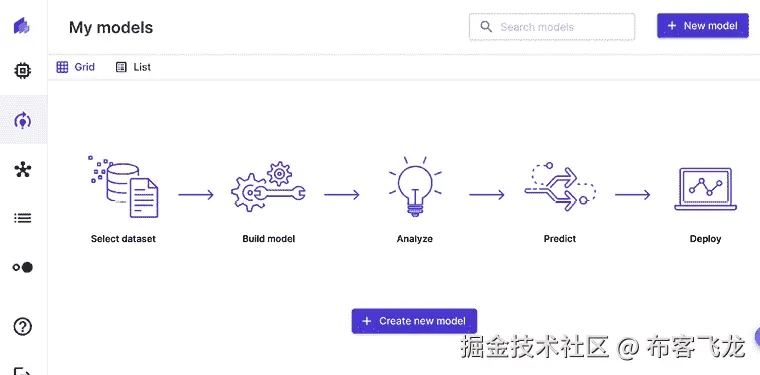
Task: Open the network nodes sidebar icon
Action: click(23, 170)
